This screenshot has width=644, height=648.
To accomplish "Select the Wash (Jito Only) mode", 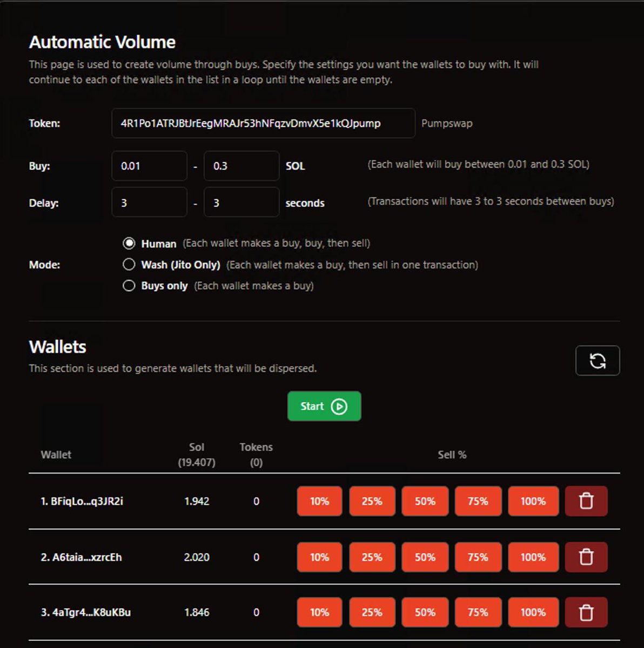I will (x=129, y=265).
